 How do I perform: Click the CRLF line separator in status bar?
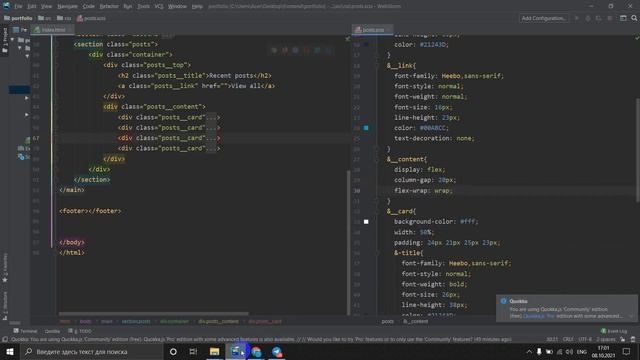point(568,339)
